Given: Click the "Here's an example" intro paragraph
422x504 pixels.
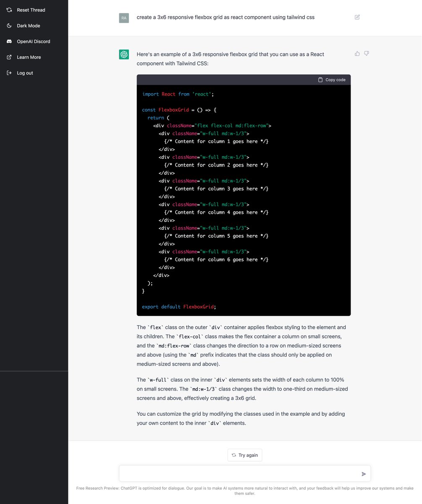Looking at the screenshot, I should pyautogui.click(x=231, y=59).
